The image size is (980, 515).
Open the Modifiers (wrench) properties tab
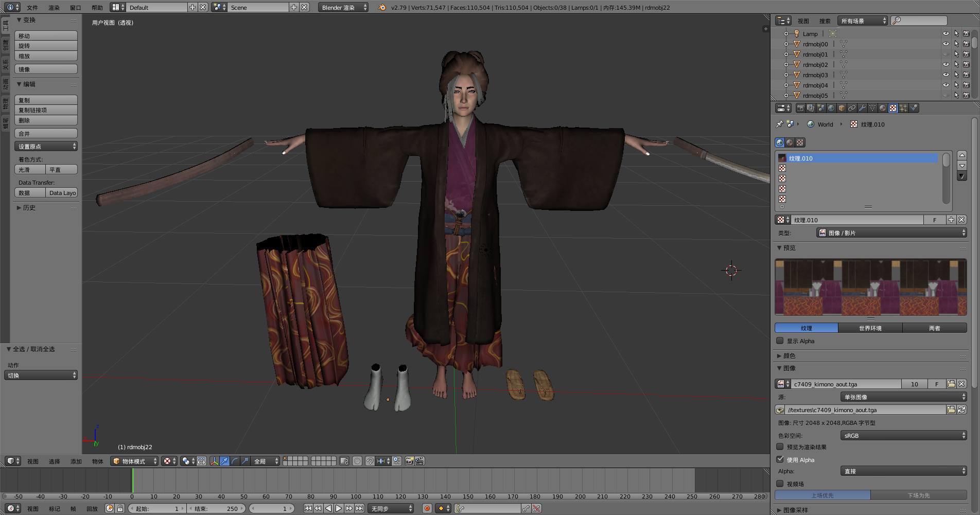click(x=863, y=108)
